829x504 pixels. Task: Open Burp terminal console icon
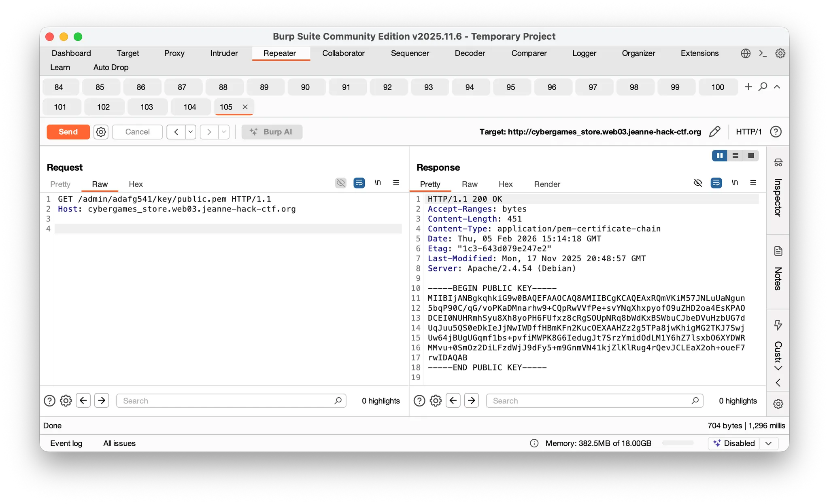763,53
